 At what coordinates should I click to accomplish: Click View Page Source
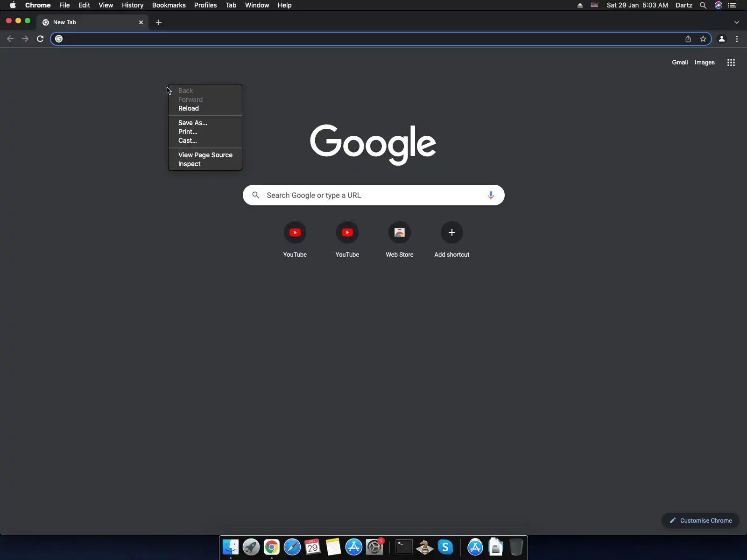(205, 155)
